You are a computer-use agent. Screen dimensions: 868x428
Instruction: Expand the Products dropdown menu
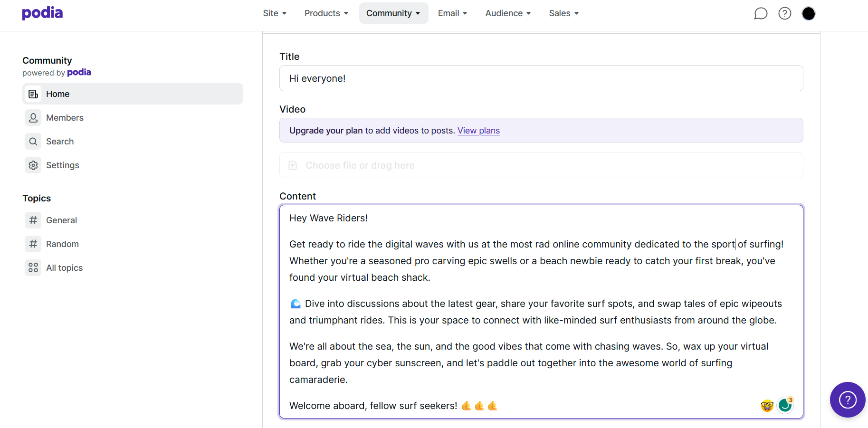click(x=326, y=13)
